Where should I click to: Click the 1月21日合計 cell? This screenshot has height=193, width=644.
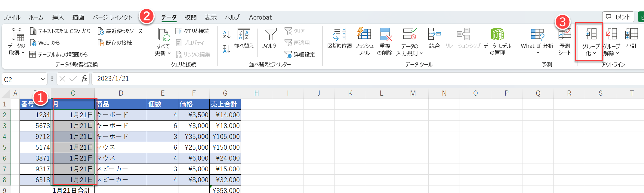[73, 190]
